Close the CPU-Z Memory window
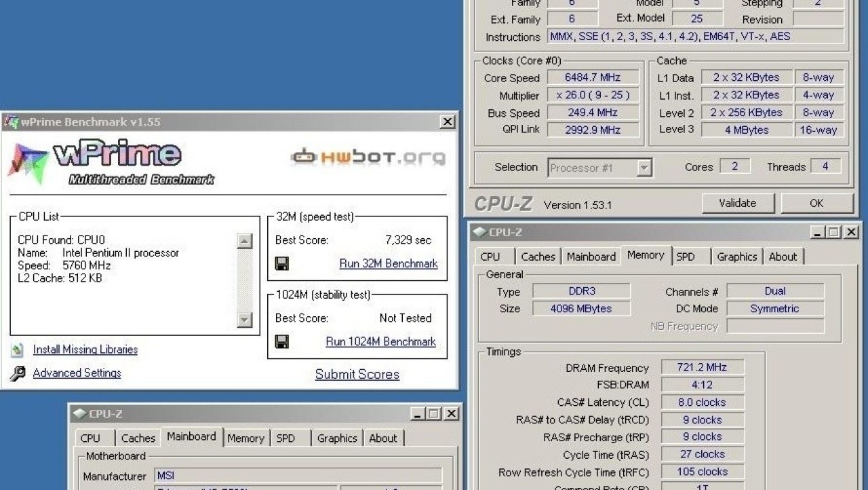Image resolution: width=868 pixels, height=490 pixels. pos(851,232)
